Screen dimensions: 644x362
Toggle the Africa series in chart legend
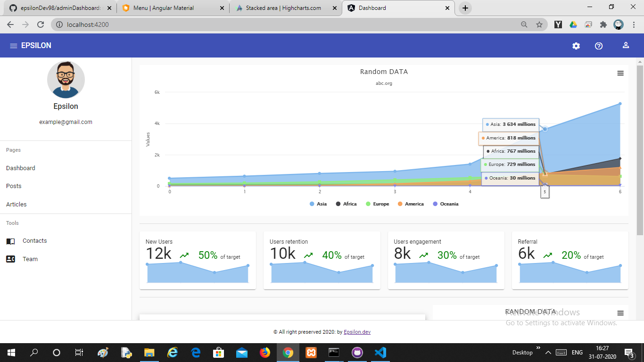pyautogui.click(x=346, y=204)
